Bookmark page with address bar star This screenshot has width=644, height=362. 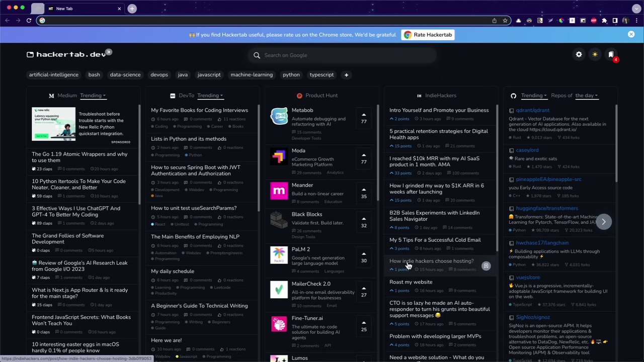tap(505, 21)
